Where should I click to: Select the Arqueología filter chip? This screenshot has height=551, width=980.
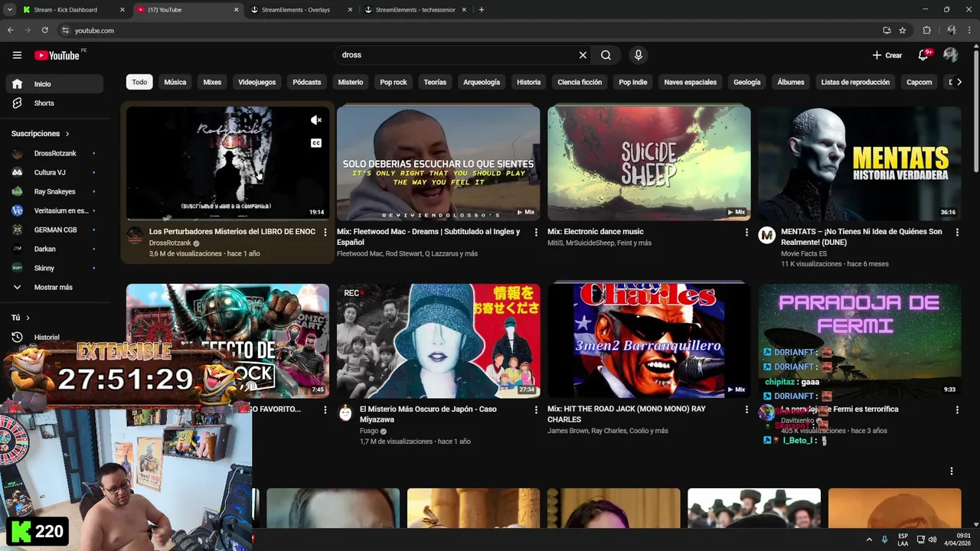coord(482,82)
